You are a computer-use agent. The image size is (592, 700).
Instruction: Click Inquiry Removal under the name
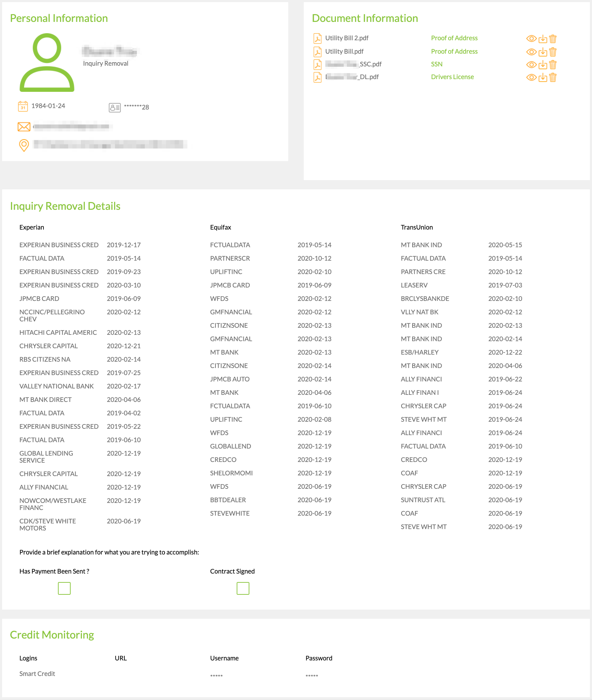click(x=106, y=64)
